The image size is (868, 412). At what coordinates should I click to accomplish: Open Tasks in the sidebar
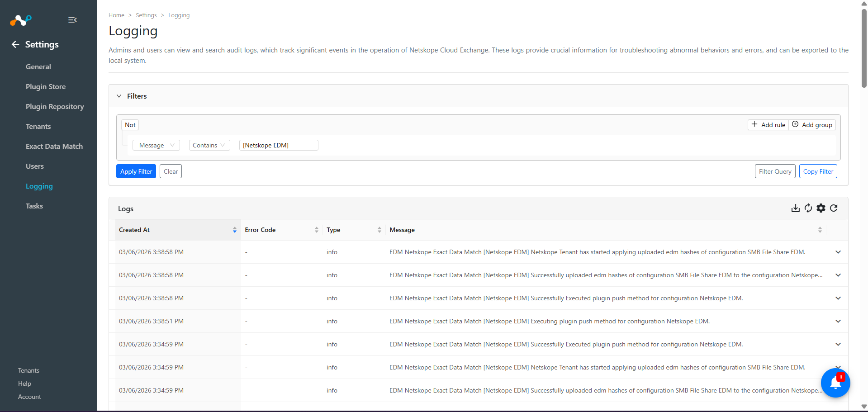(x=34, y=206)
